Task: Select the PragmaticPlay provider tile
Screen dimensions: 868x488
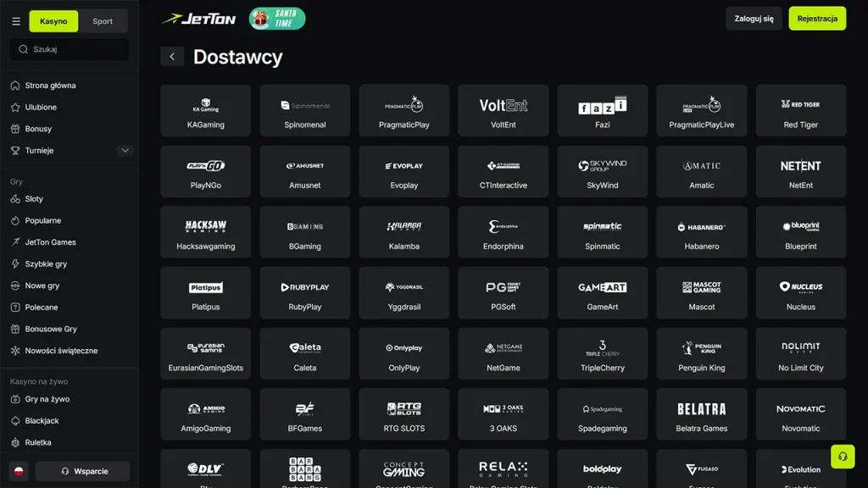Action: [x=404, y=111]
